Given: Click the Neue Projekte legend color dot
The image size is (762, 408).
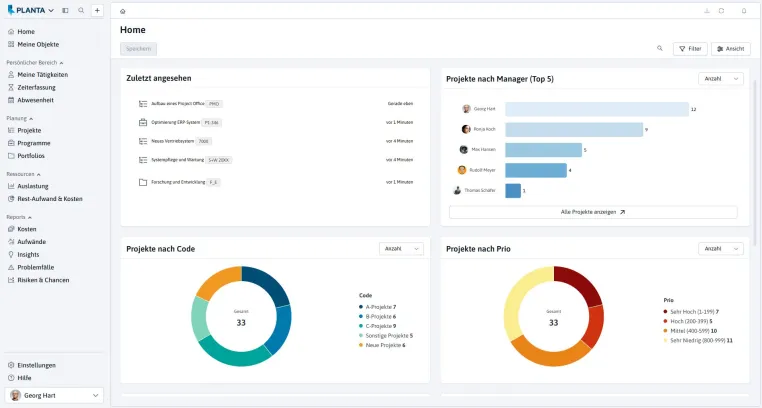Looking at the screenshot, I should tap(361, 345).
